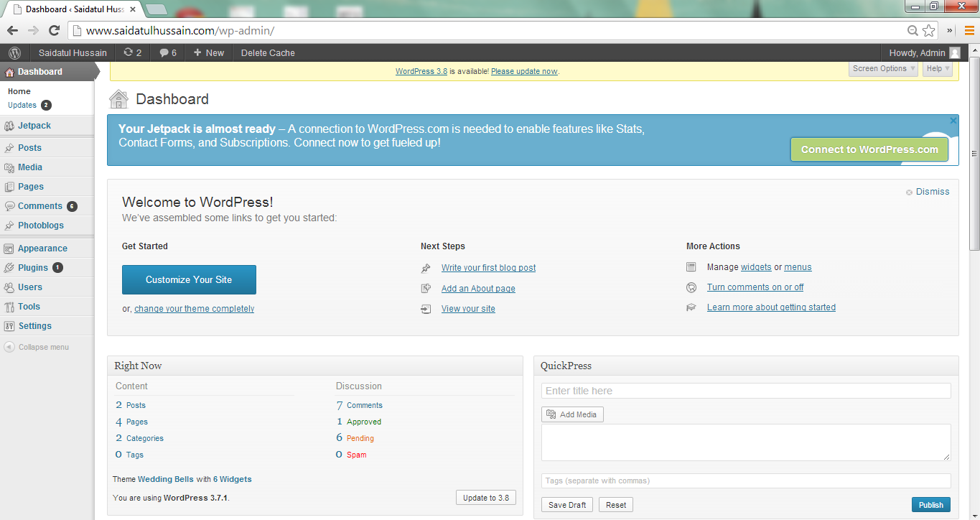Click the Media icon in sidebar
The height and width of the screenshot is (520, 980).
9,167
